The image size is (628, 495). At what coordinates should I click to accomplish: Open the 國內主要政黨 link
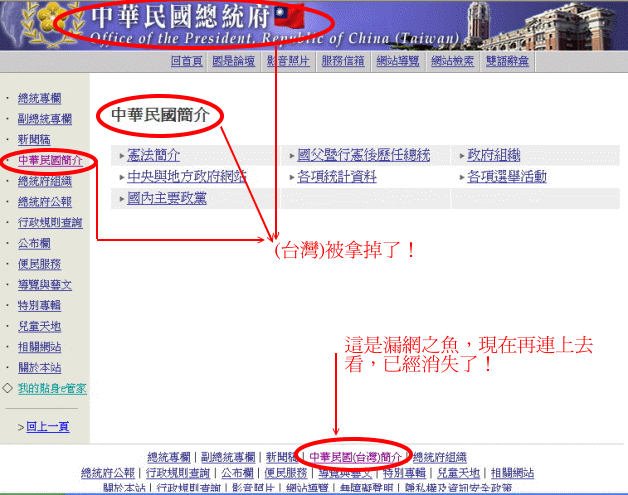coord(167,198)
